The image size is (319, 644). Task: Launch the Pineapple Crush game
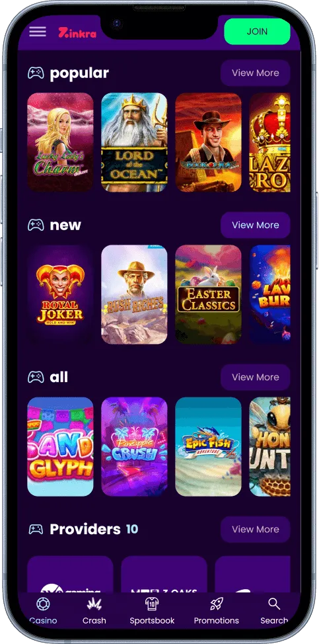[x=134, y=446]
